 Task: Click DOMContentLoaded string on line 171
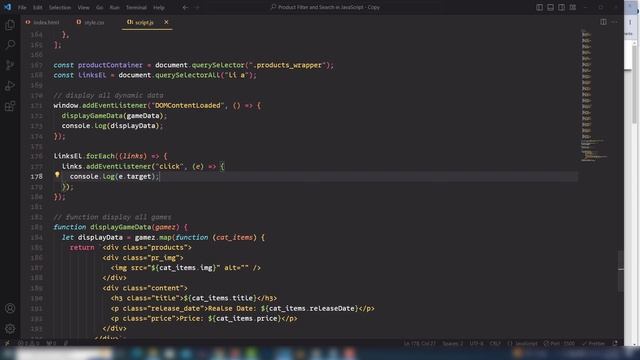pyautogui.click(x=188, y=105)
